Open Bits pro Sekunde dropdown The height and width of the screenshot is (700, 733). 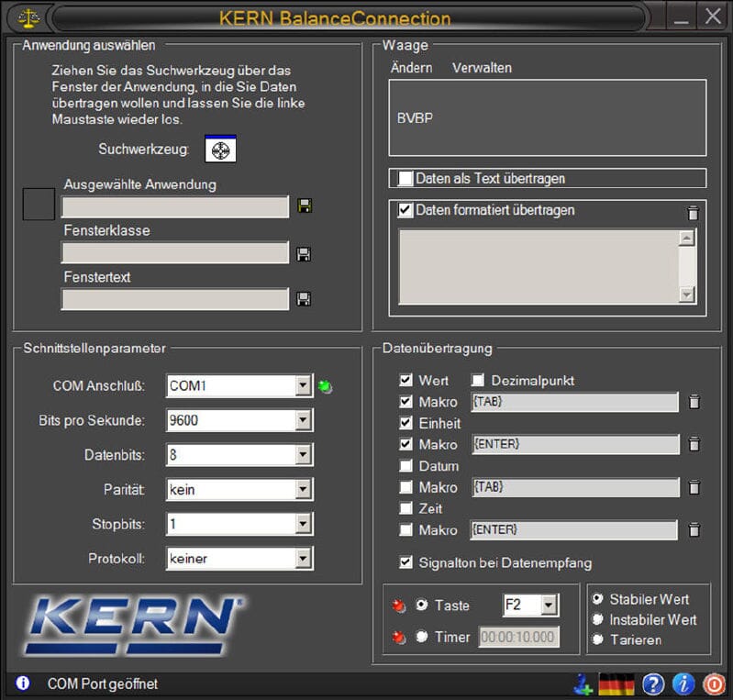(303, 420)
